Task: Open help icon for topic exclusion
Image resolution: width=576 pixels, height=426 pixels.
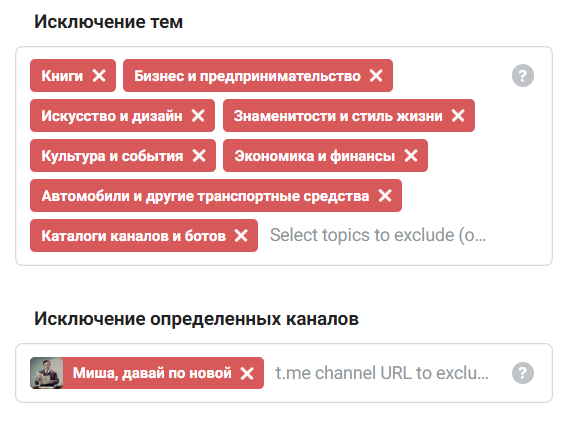Action: [523, 76]
